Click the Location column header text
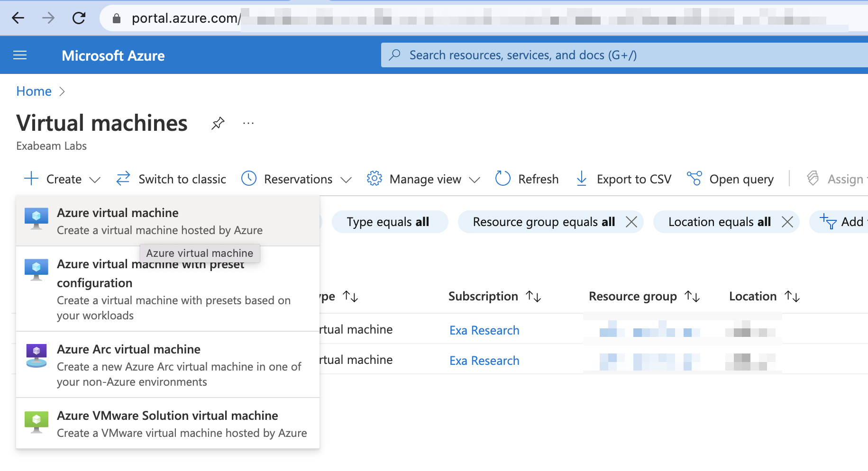Screen dimensions: 868x471 (753, 296)
